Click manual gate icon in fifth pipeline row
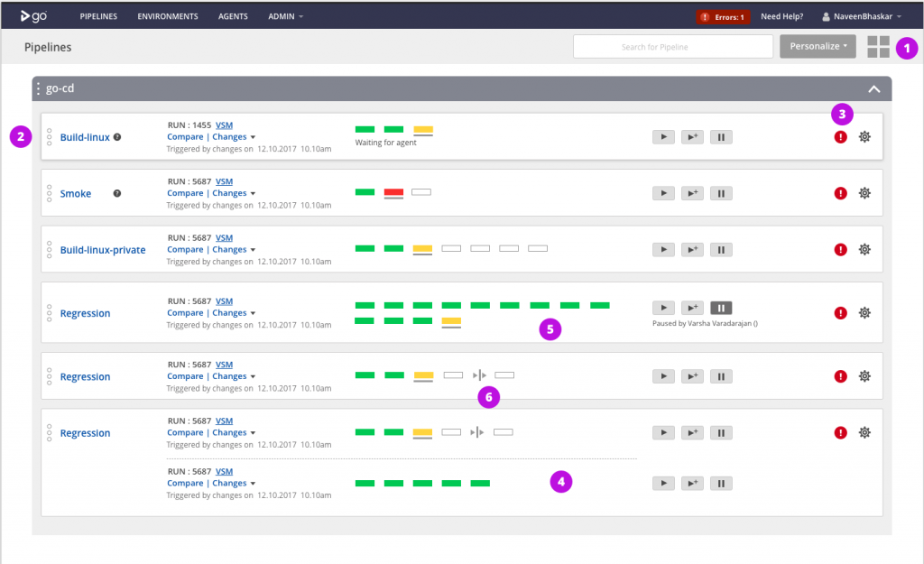 479,374
